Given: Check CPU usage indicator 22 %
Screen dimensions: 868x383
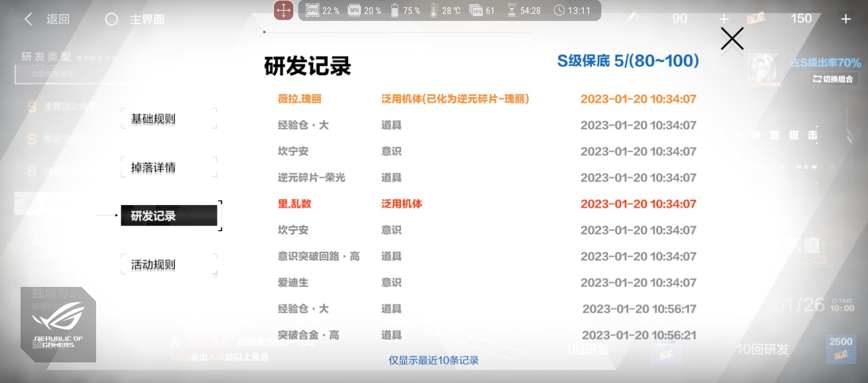Looking at the screenshot, I should (322, 11).
